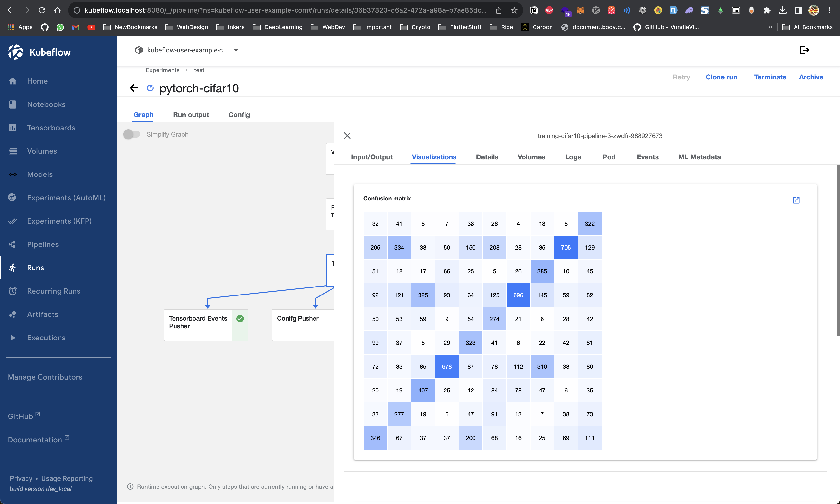Click the Artifacts sidebar icon
The width and height of the screenshot is (840, 504).
click(x=13, y=314)
